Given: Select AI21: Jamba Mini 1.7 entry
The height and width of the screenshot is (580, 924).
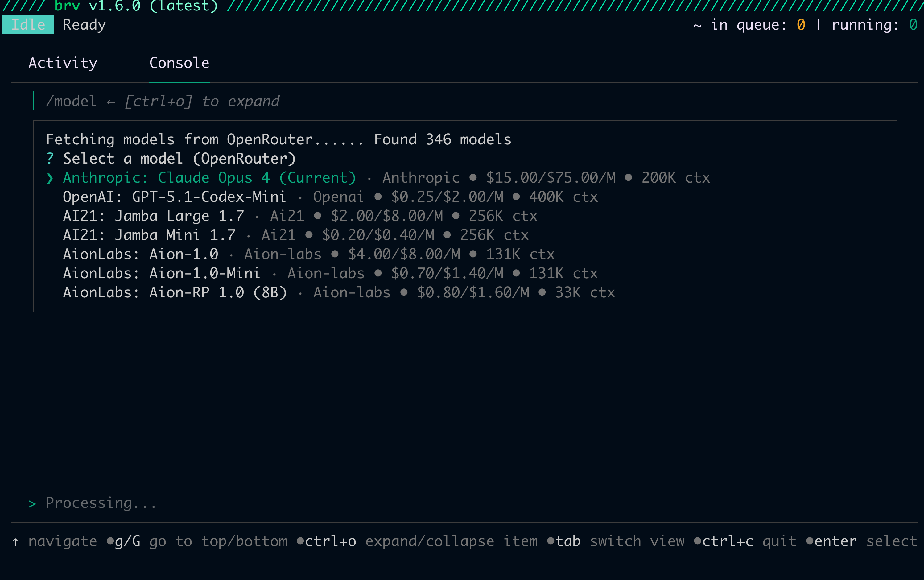Looking at the screenshot, I should point(149,235).
